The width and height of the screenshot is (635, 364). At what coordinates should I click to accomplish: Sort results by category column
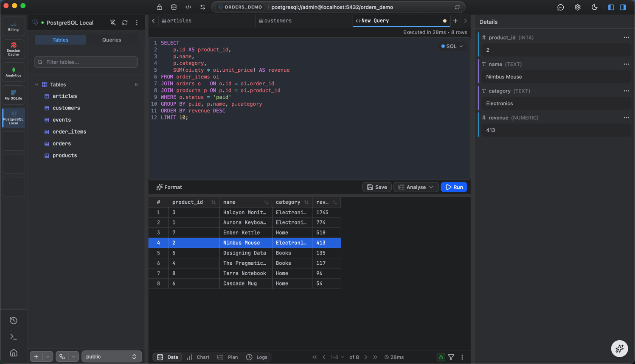pyautogui.click(x=306, y=202)
